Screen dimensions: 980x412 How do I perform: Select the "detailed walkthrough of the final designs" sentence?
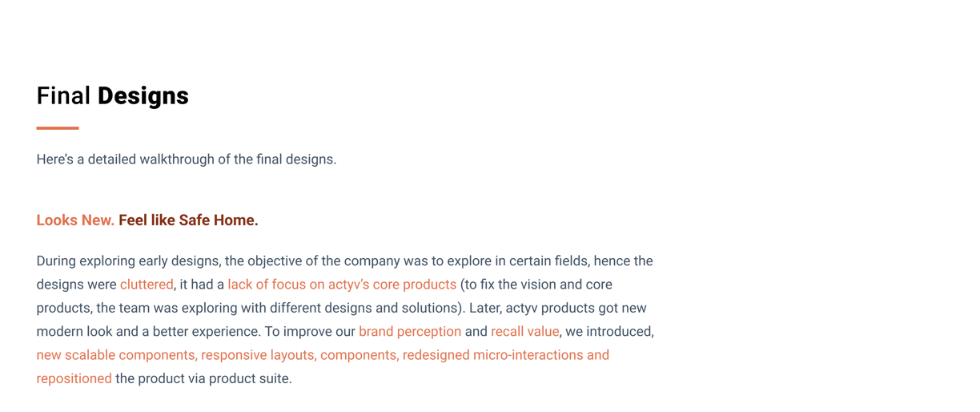pos(187,160)
